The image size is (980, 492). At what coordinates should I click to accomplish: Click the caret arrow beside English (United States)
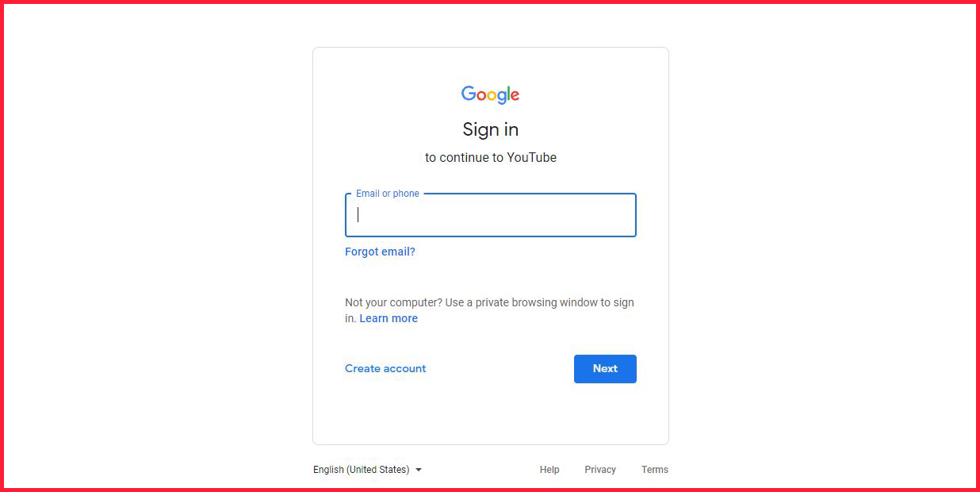pyautogui.click(x=419, y=470)
